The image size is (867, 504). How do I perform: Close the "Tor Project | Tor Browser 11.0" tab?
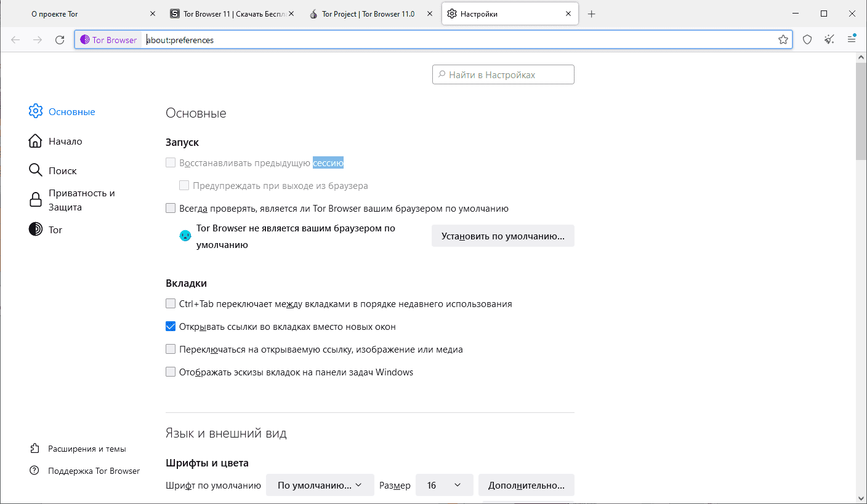[x=429, y=14]
